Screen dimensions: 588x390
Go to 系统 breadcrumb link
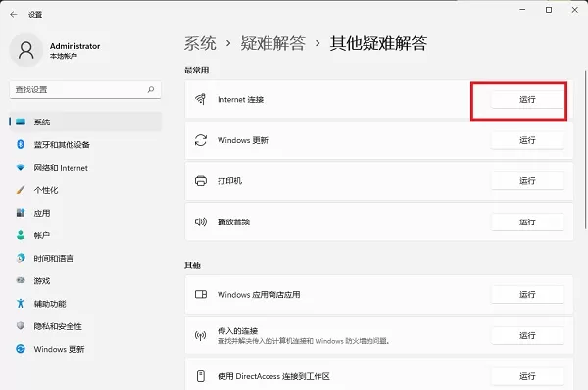pos(200,43)
